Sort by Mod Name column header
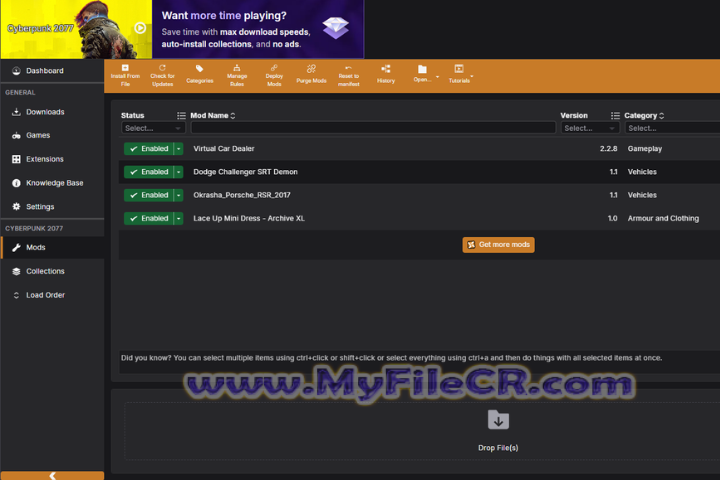The width and height of the screenshot is (720, 480). [213, 116]
